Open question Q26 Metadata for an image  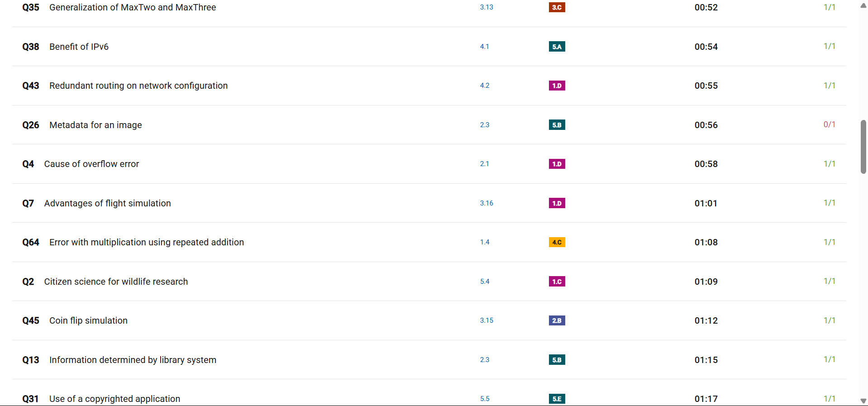coord(95,125)
